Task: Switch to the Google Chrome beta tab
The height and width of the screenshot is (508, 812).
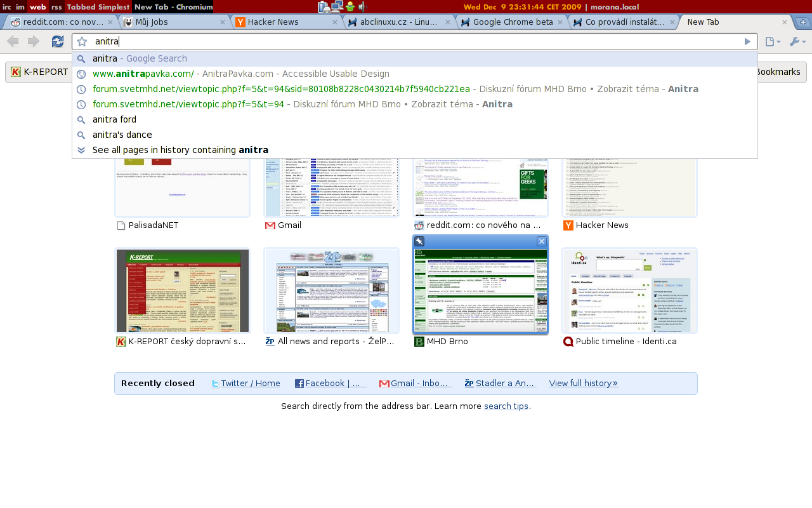Action: tap(511, 22)
